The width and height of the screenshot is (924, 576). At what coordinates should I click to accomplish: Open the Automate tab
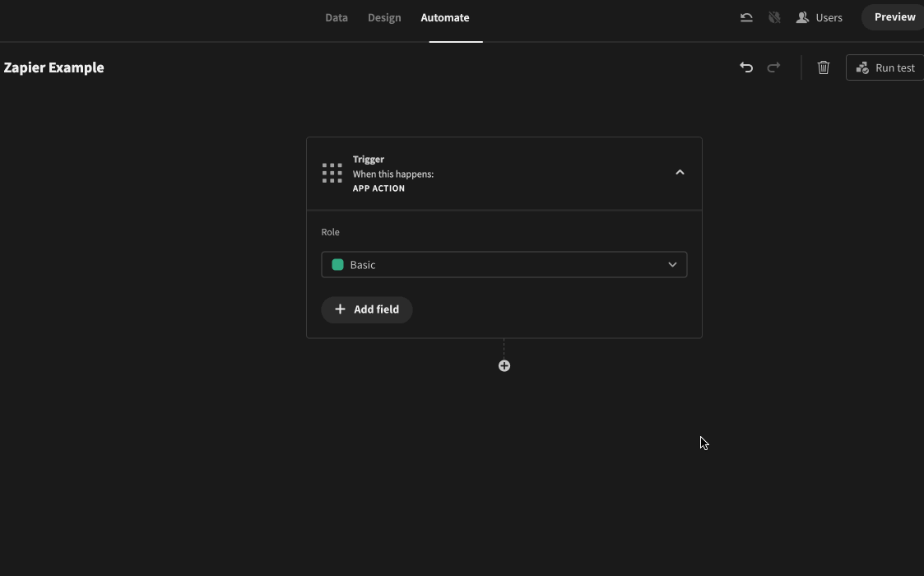445,17
